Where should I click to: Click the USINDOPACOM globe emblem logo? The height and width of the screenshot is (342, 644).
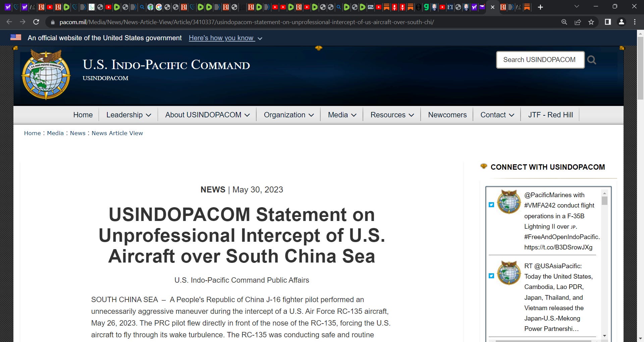click(x=46, y=74)
